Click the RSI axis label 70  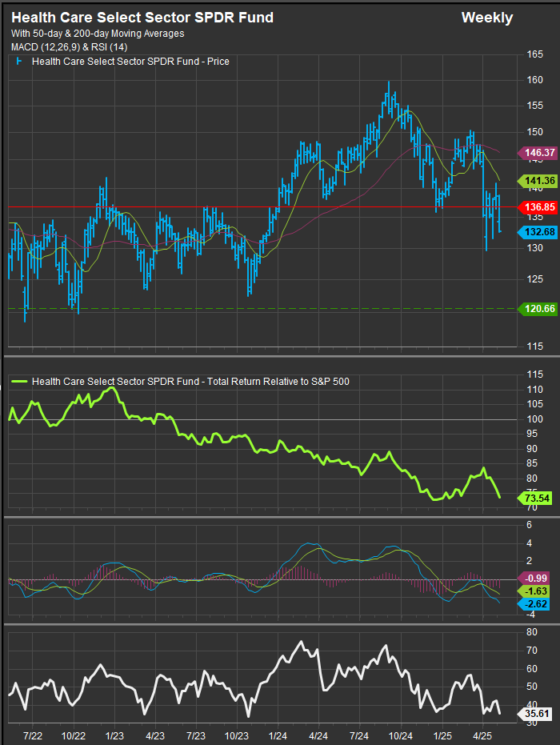coord(533,651)
